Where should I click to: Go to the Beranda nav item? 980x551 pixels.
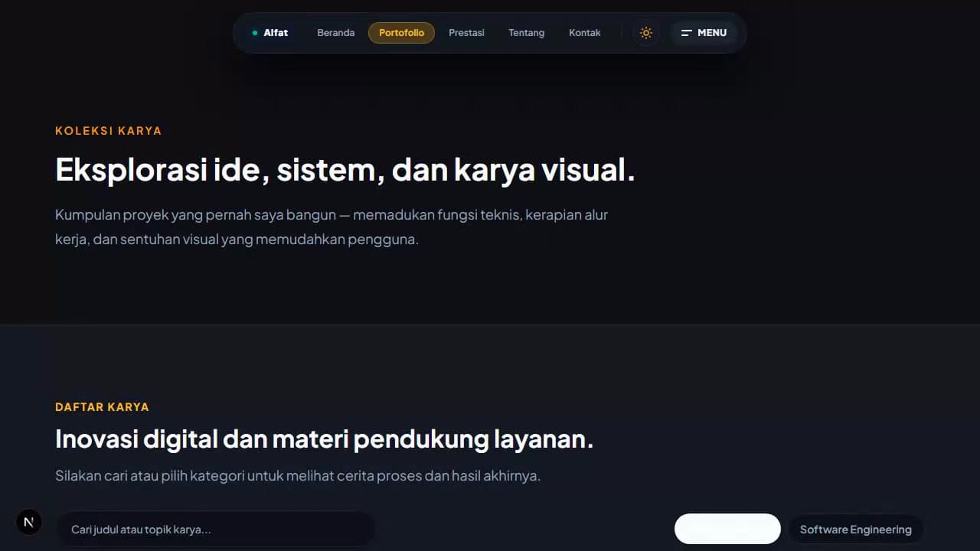[x=336, y=33]
